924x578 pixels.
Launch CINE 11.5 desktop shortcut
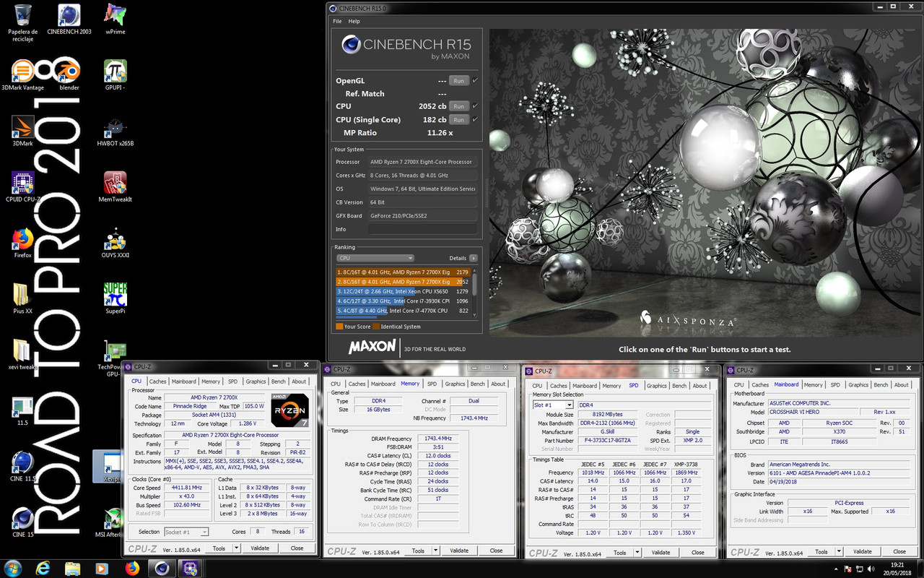[x=23, y=467]
